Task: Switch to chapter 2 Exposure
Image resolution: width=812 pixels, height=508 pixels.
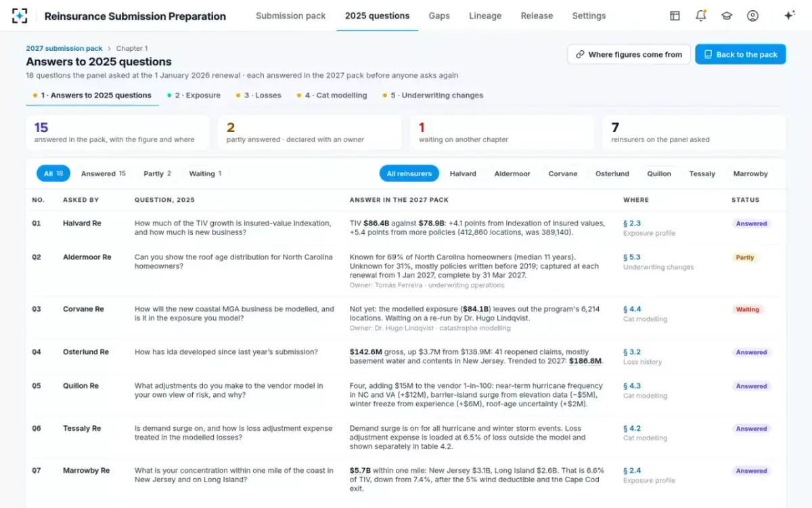Action: tap(194, 96)
